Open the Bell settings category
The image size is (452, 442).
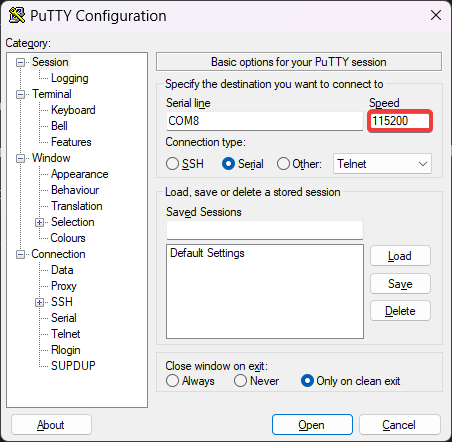click(x=59, y=126)
